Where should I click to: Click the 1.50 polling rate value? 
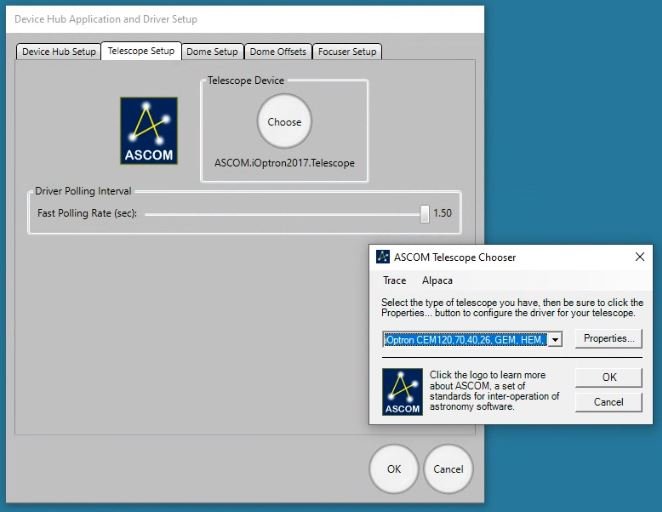tap(442, 213)
